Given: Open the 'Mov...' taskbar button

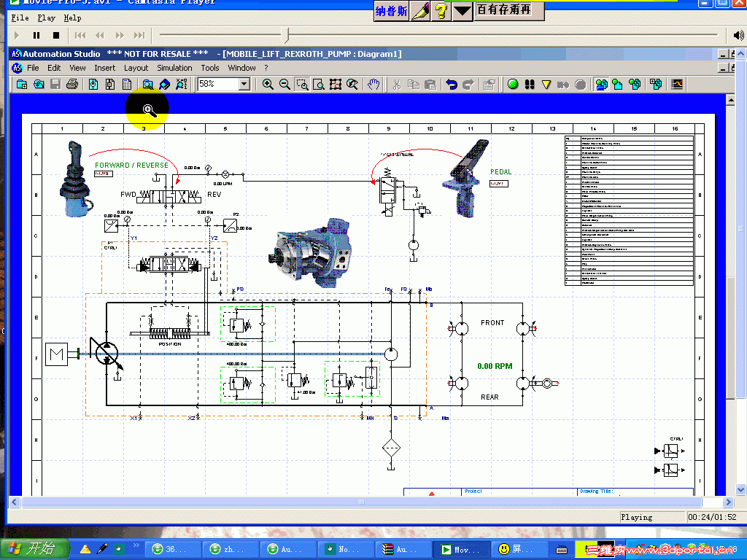Looking at the screenshot, I should click(460, 550).
